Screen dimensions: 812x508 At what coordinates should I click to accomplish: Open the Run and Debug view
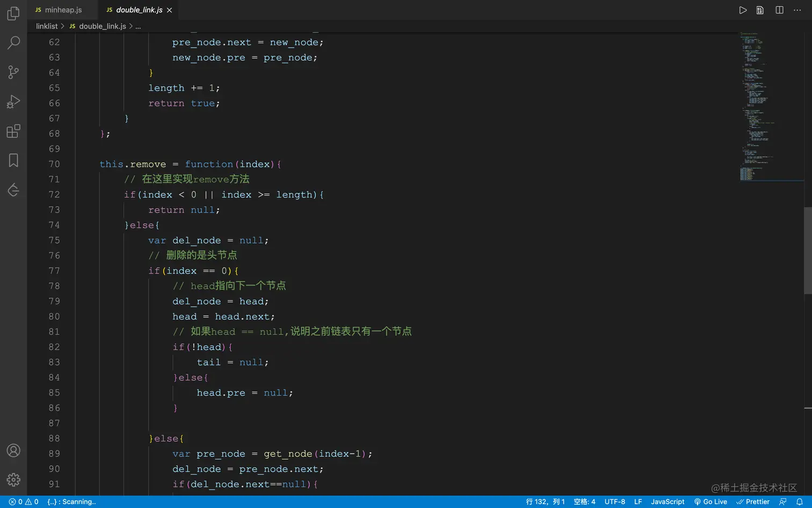click(x=13, y=102)
